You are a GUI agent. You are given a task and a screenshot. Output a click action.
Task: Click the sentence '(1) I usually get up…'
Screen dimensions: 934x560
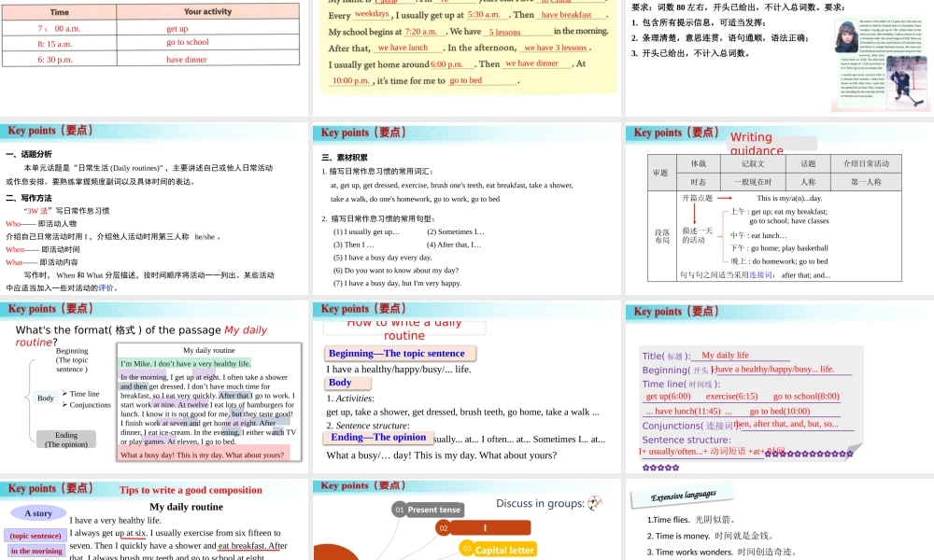[x=366, y=231]
